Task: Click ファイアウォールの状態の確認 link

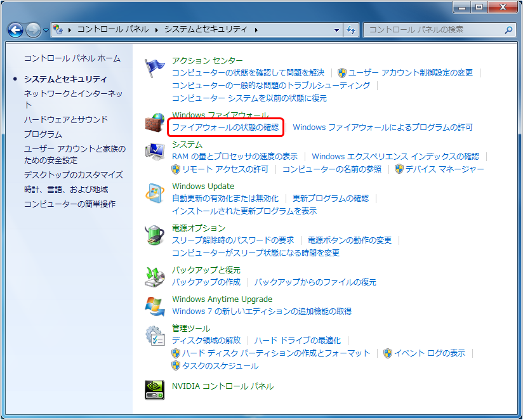Action: click(225, 128)
